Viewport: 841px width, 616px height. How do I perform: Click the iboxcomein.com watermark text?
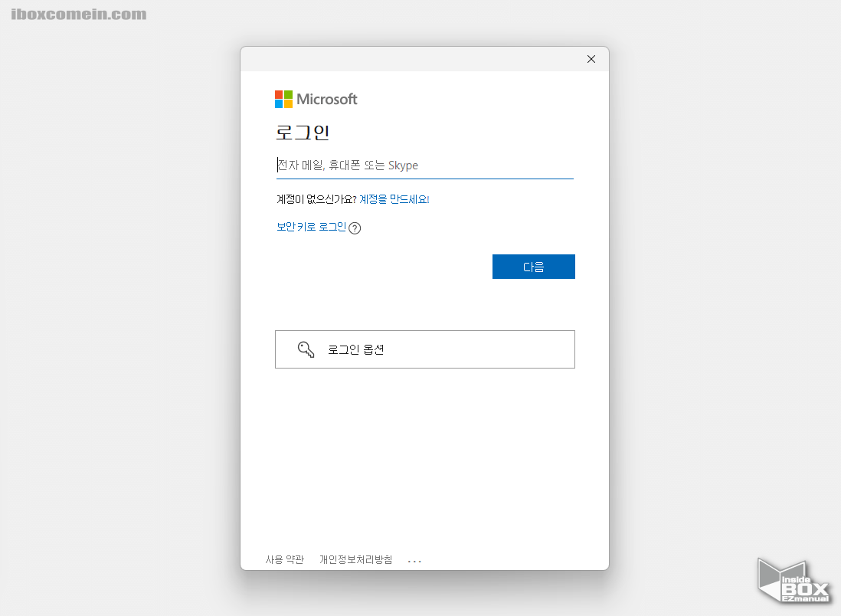(x=79, y=15)
